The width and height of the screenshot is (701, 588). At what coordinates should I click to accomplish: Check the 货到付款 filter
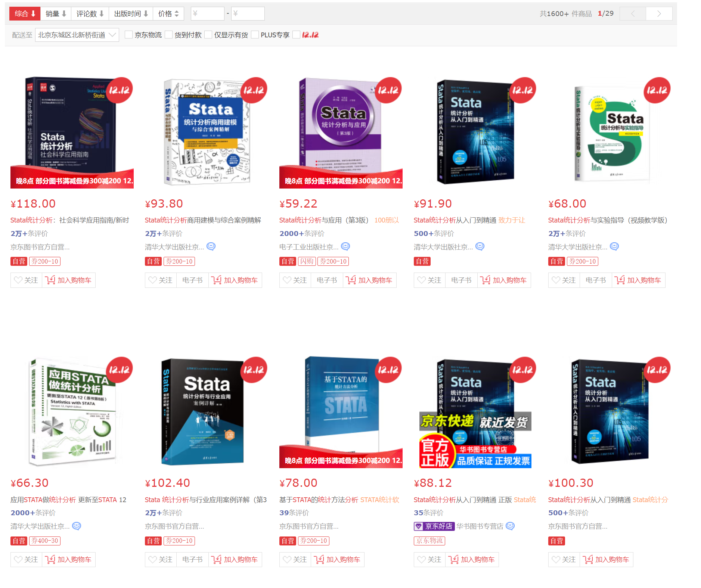pyautogui.click(x=169, y=35)
